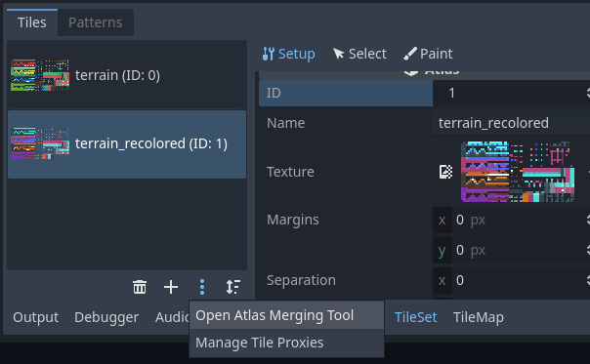Image resolution: width=590 pixels, height=364 pixels.
Task: Open the Tiles tab
Action: pos(32,22)
